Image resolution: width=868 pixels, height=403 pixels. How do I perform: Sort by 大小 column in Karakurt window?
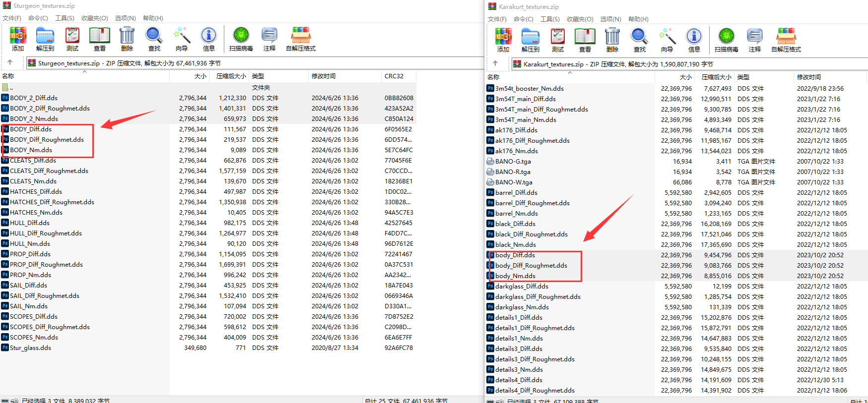click(x=674, y=77)
